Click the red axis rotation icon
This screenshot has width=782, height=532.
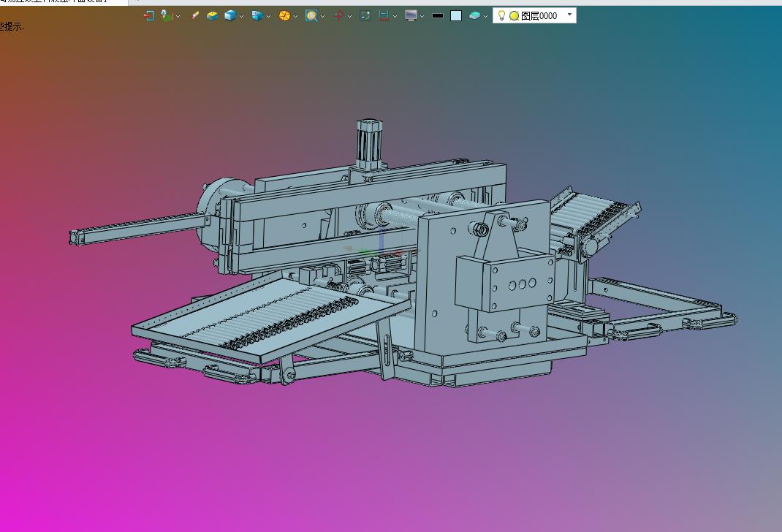(x=338, y=16)
